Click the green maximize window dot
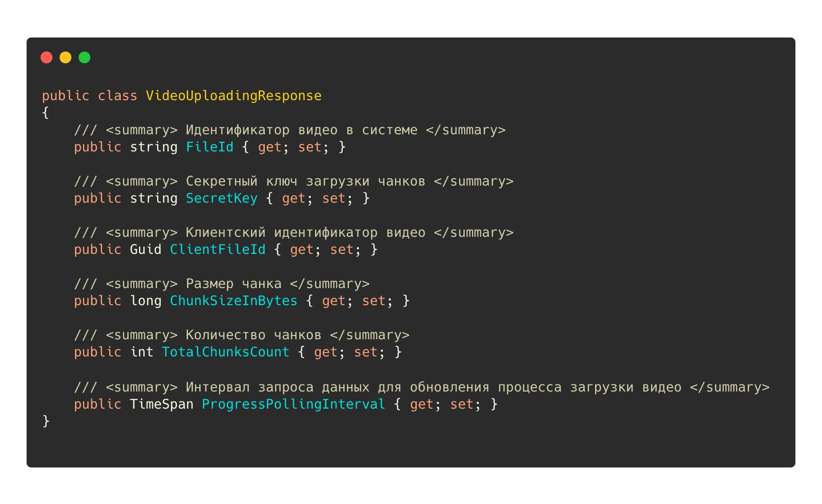The image size is (822, 504). [x=84, y=57]
